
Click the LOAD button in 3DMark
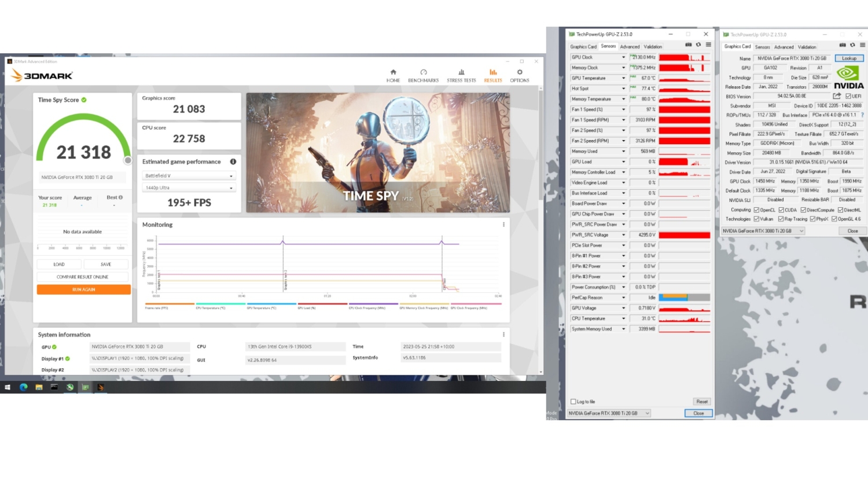click(59, 264)
